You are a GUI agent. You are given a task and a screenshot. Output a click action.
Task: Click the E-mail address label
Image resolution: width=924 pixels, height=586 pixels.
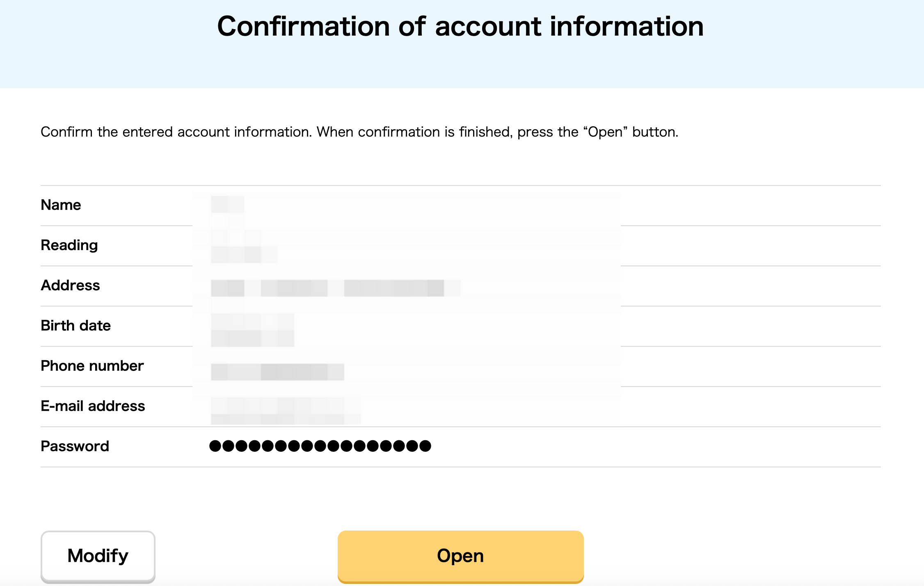pyautogui.click(x=93, y=406)
